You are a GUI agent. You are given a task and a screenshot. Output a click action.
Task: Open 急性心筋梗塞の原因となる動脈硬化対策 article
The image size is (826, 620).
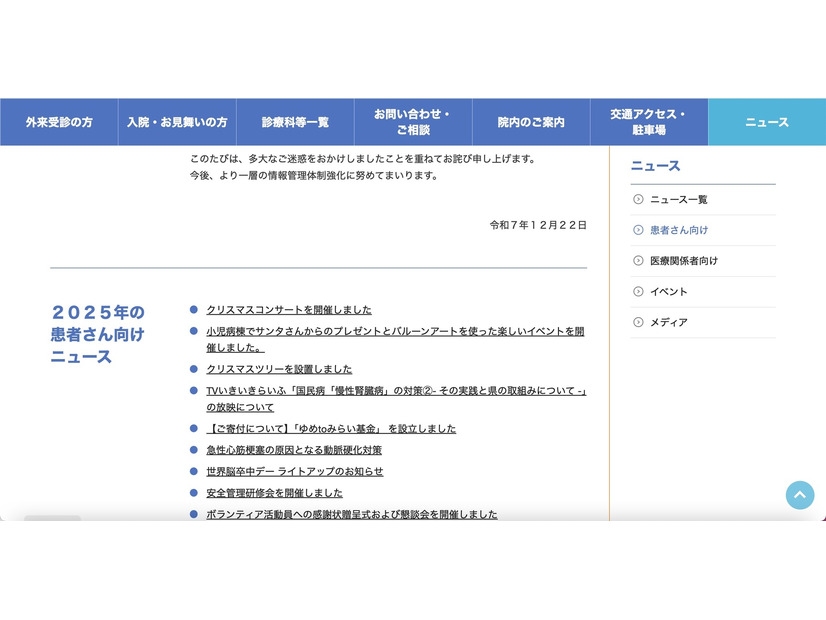pyautogui.click(x=294, y=450)
